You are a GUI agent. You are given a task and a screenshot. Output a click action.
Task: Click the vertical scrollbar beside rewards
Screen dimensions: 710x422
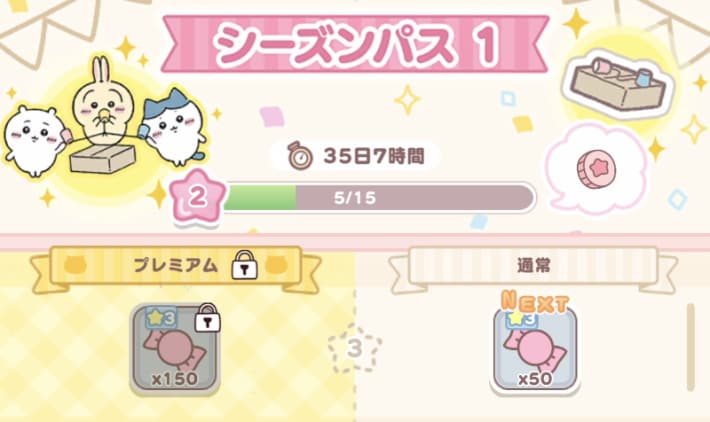[x=691, y=347]
